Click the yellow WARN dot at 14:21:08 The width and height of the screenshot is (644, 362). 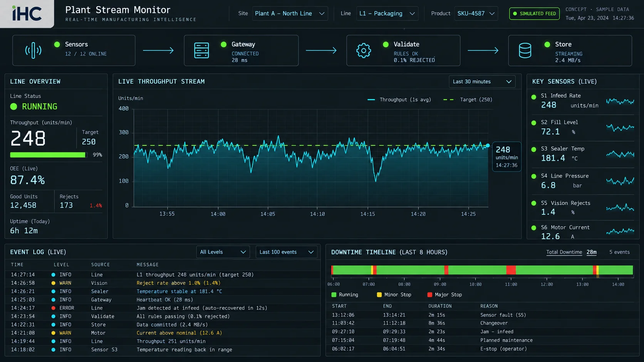pos(53,333)
